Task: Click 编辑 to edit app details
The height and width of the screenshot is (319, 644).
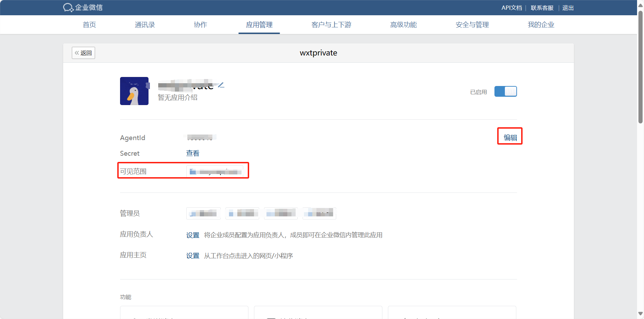Action: [510, 138]
